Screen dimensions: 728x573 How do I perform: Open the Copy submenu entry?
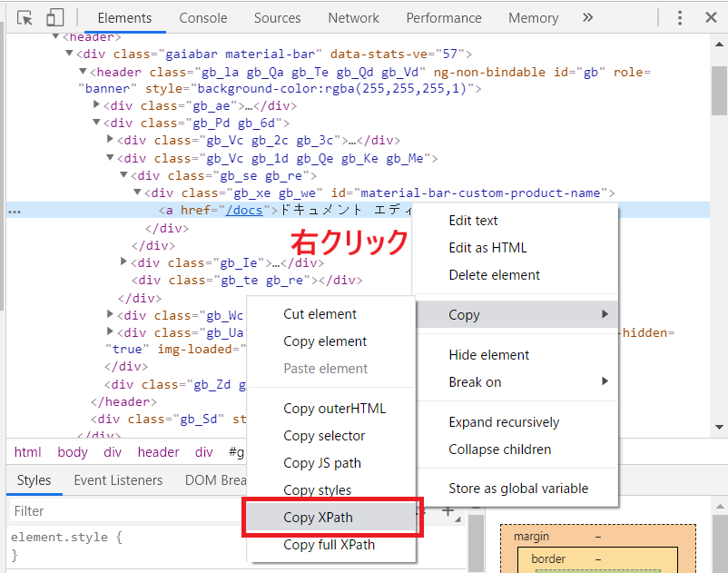pyautogui.click(x=516, y=314)
